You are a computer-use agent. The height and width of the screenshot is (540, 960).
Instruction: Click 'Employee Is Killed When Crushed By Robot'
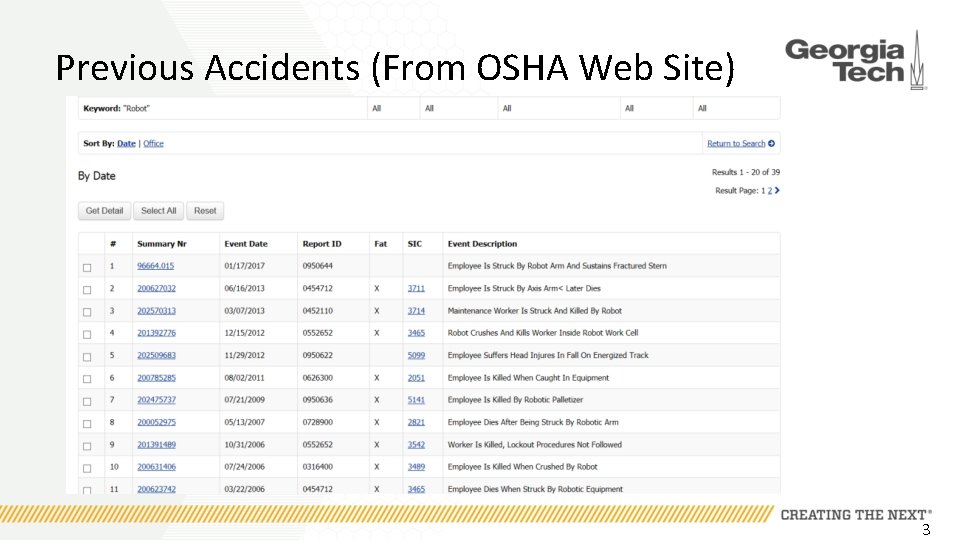tap(522, 467)
